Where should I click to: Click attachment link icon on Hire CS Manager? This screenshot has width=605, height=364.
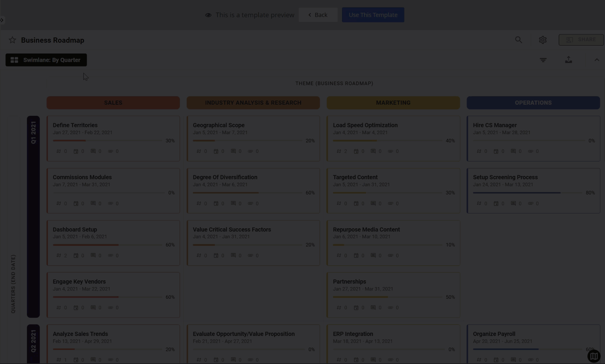pos(530,151)
